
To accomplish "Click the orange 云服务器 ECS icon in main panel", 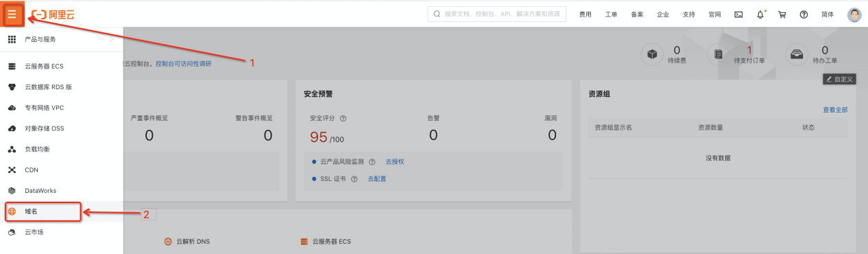I will click(304, 242).
